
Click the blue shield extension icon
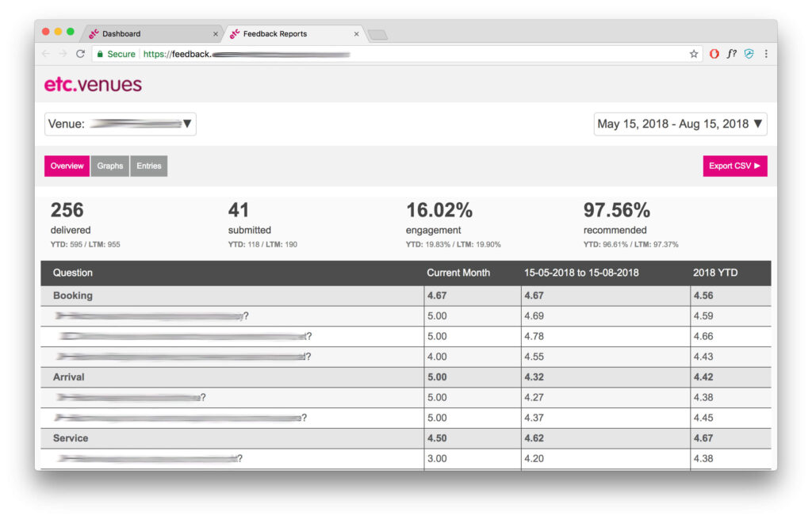[749, 54]
